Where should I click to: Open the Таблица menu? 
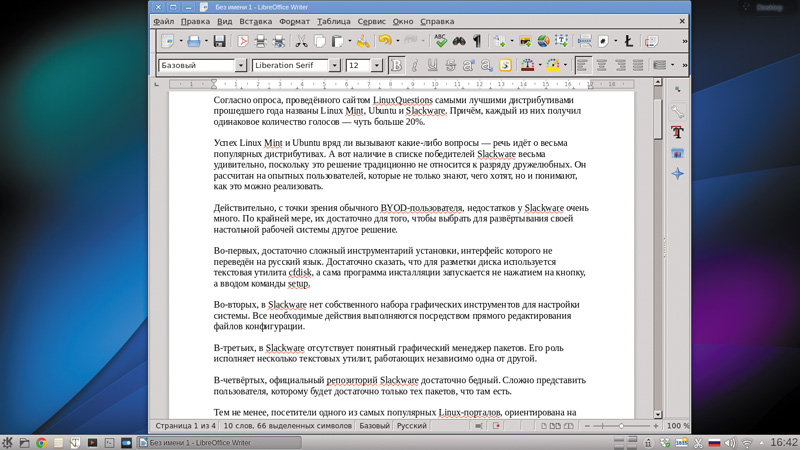[x=334, y=21]
